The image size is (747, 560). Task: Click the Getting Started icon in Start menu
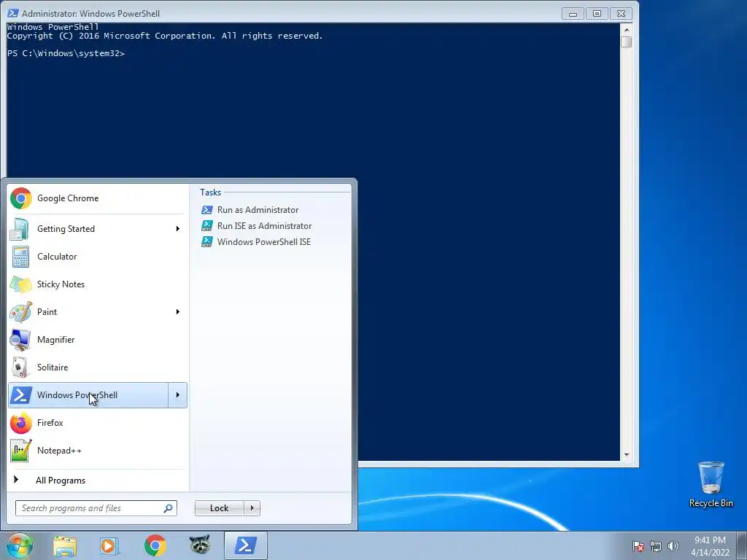pos(20,229)
